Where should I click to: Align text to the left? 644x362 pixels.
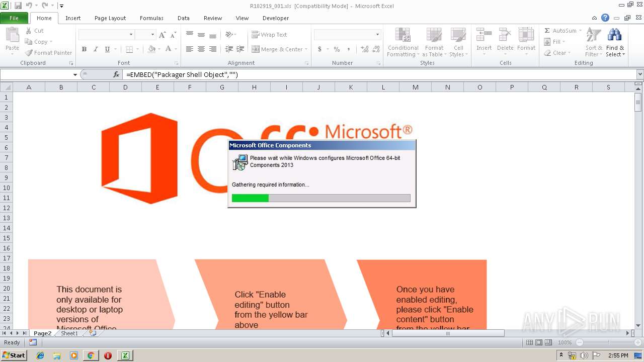click(190, 49)
